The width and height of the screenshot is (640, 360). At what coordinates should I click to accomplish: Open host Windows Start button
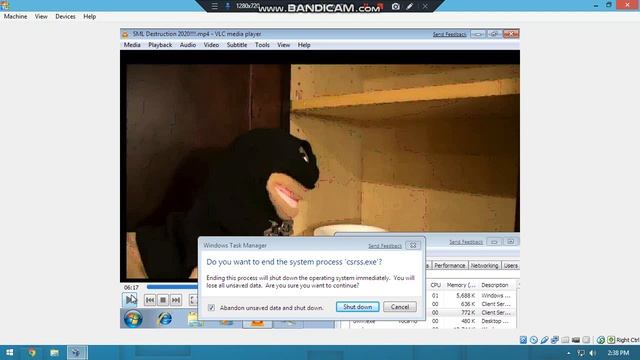(x=9, y=352)
